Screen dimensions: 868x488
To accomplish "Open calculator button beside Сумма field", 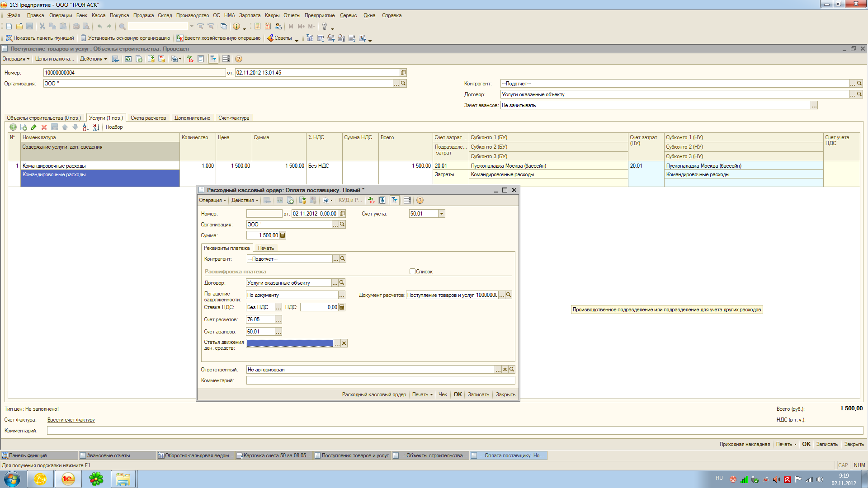I will coord(283,235).
